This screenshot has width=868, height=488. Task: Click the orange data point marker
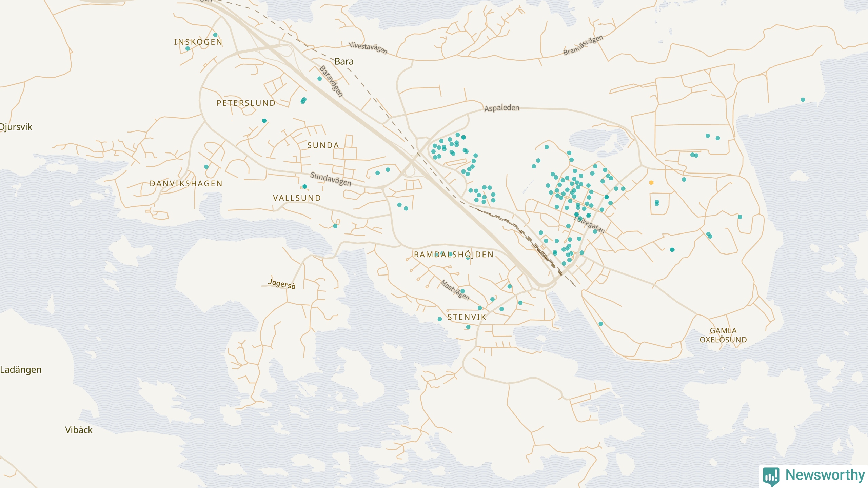[651, 183]
